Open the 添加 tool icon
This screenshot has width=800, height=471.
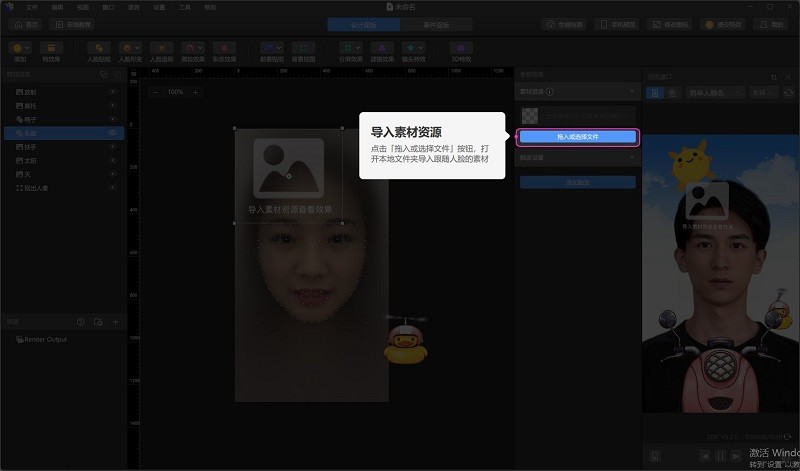point(17,48)
